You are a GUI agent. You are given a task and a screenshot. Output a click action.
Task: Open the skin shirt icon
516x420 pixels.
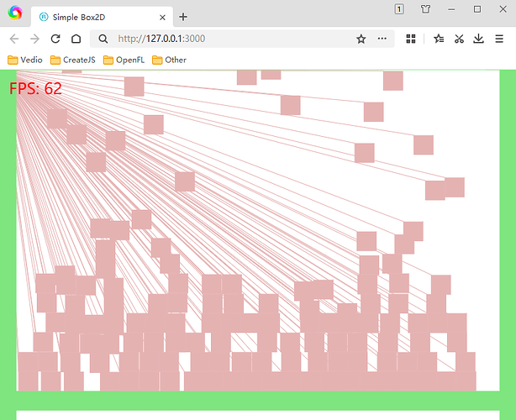426,9
